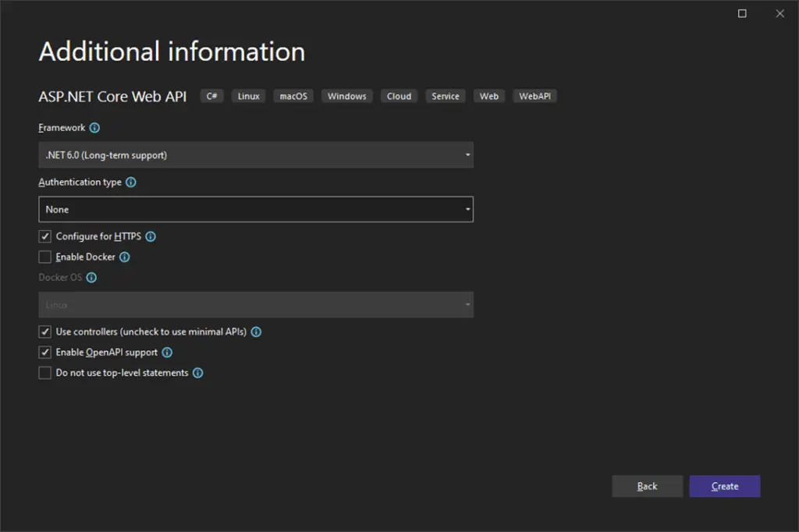799x532 pixels.
Task: Enable Docker checkbox
Action: click(x=44, y=257)
